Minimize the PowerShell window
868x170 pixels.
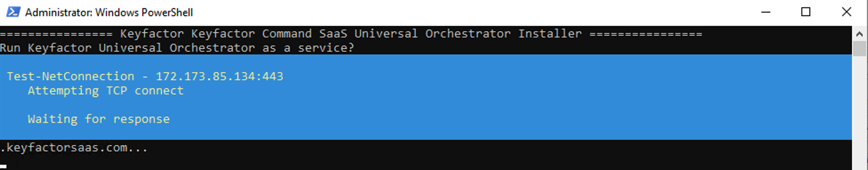(765, 12)
